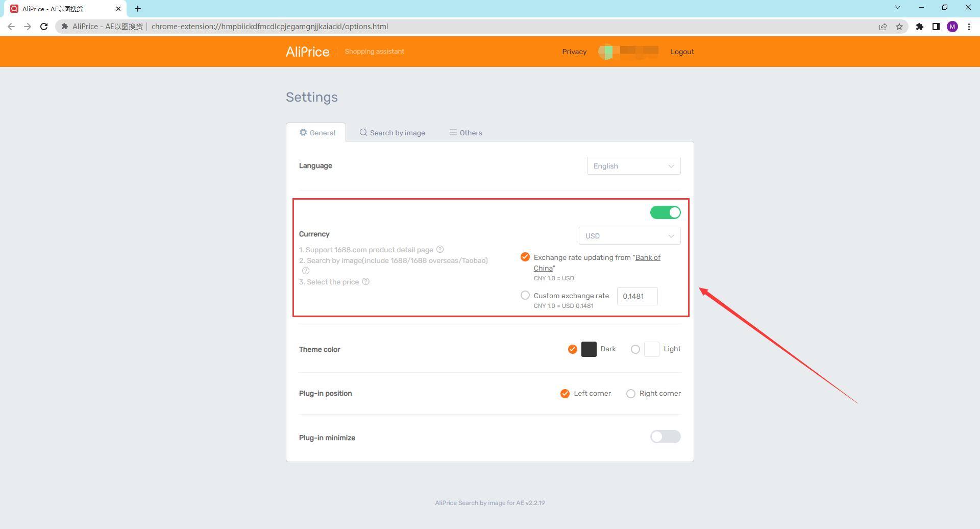This screenshot has width=980, height=529.
Task: Select Bank of China exchange rate option
Action: pyautogui.click(x=525, y=257)
